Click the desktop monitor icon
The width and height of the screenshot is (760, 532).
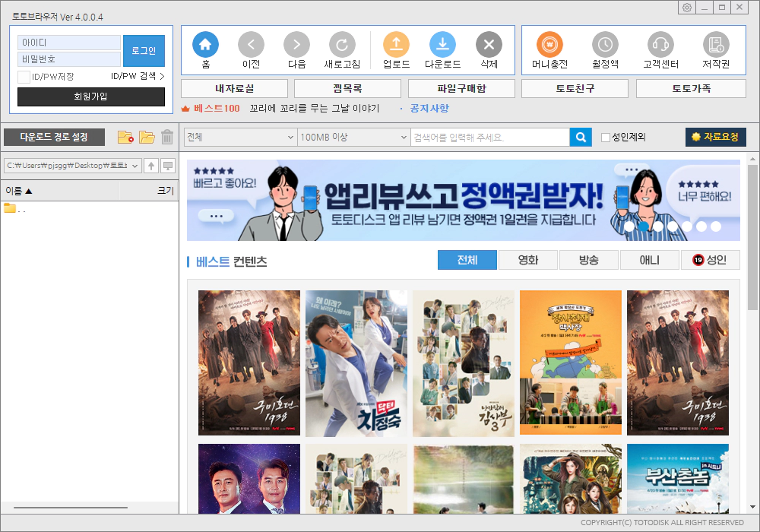click(168, 166)
